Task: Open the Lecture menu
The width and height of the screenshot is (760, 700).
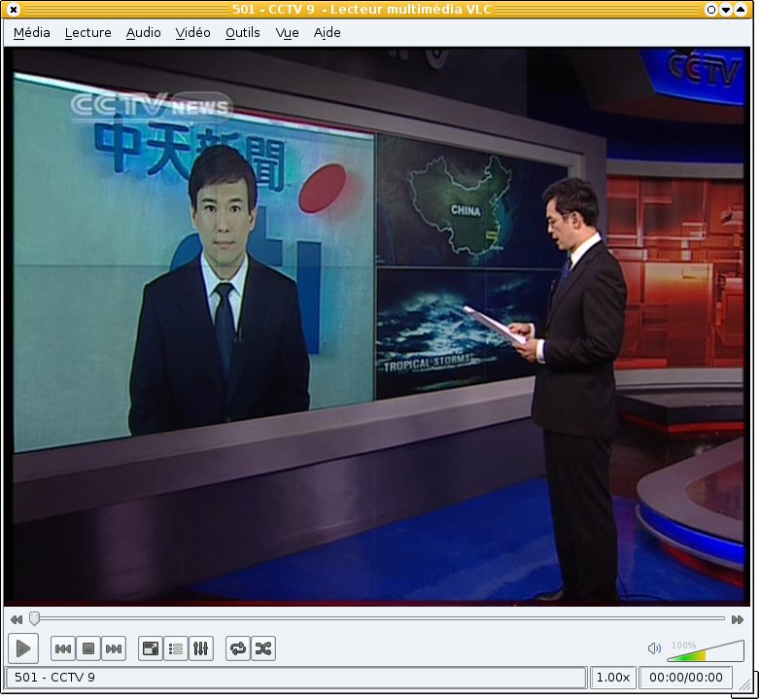Action: pyautogui.click(x=87, y=32)
